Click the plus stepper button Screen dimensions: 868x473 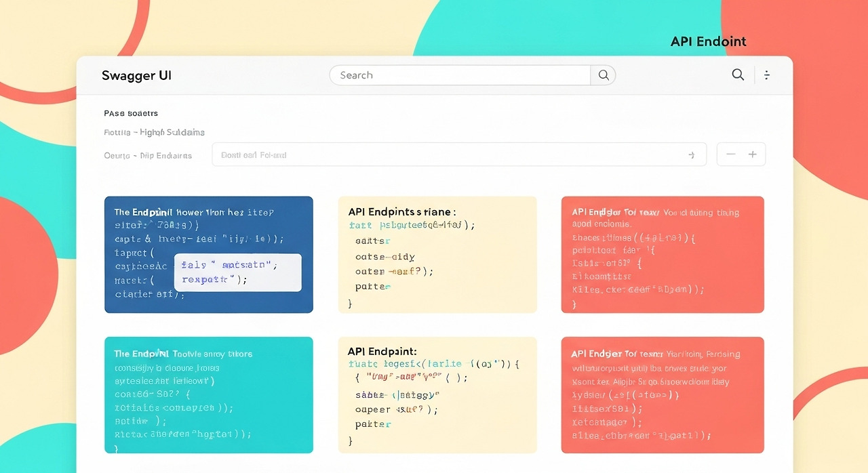tap(753, 155)
